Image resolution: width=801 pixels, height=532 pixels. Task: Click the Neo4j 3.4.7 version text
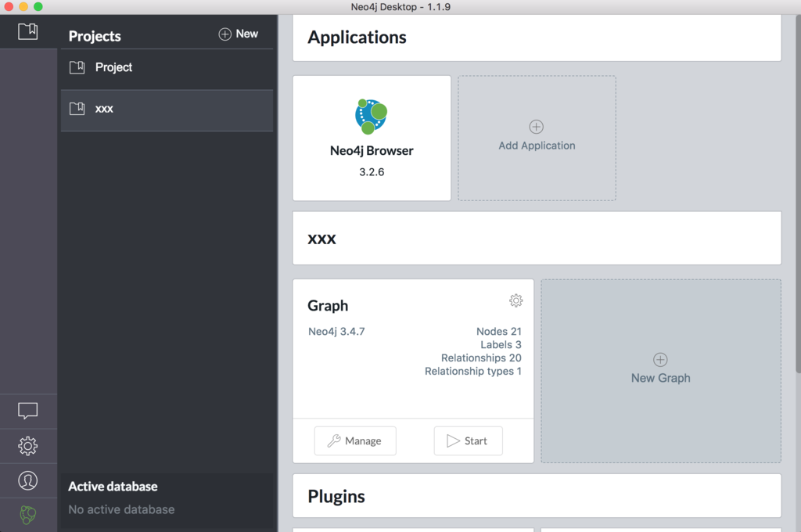336,331
